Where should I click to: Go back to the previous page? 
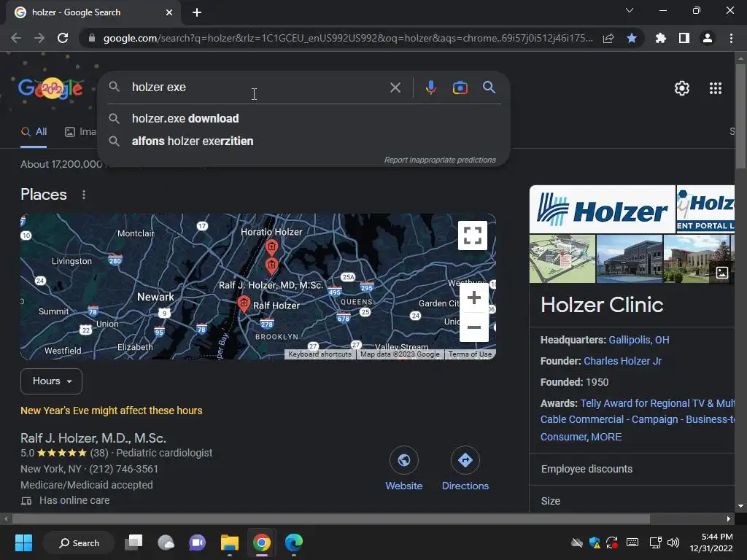(16, 38)
